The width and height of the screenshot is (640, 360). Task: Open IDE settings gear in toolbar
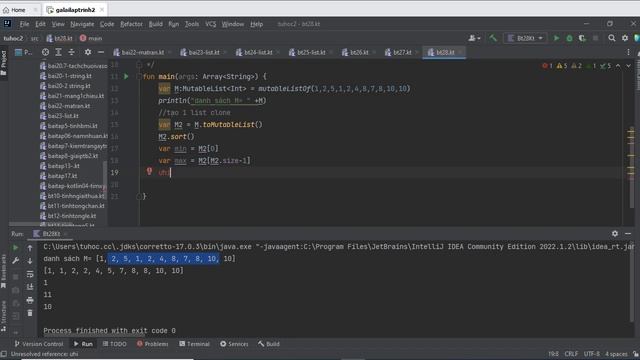pyautogui.click(x=625, y=38)
